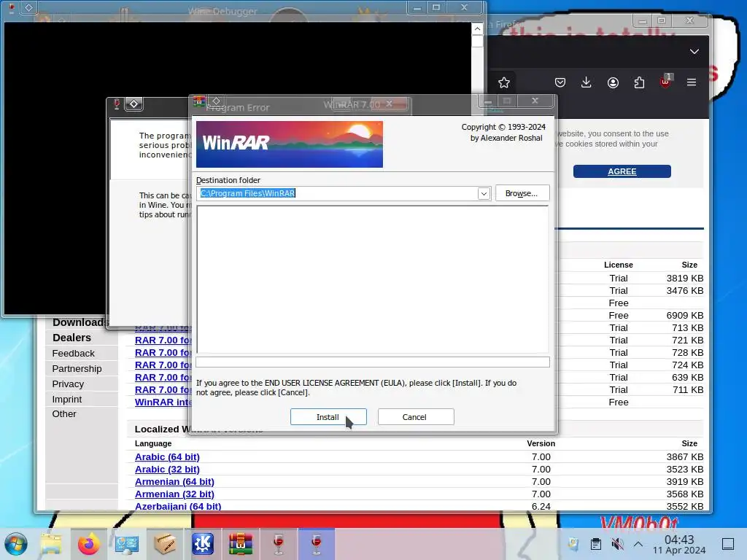Switch to WinRAR books icon in taskbar
The image size is (747, 560).
(x=241, y=544)
